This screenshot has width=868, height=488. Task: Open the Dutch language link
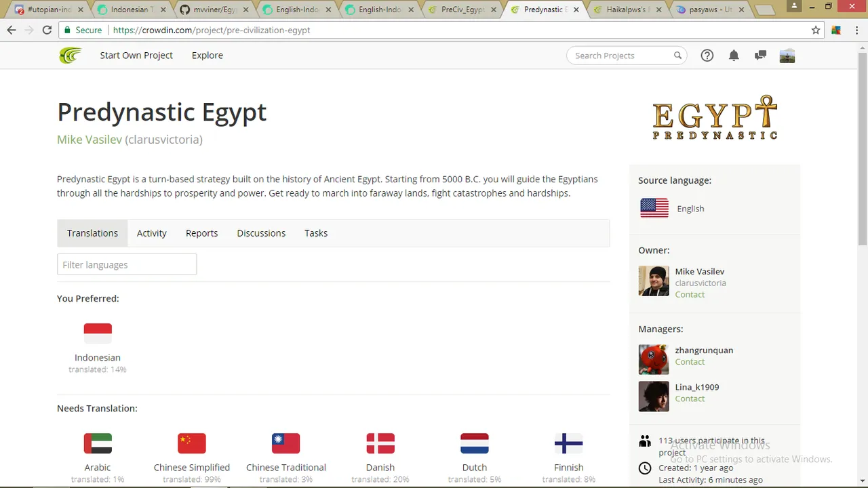pyautogui.click(x=475, y=468)
